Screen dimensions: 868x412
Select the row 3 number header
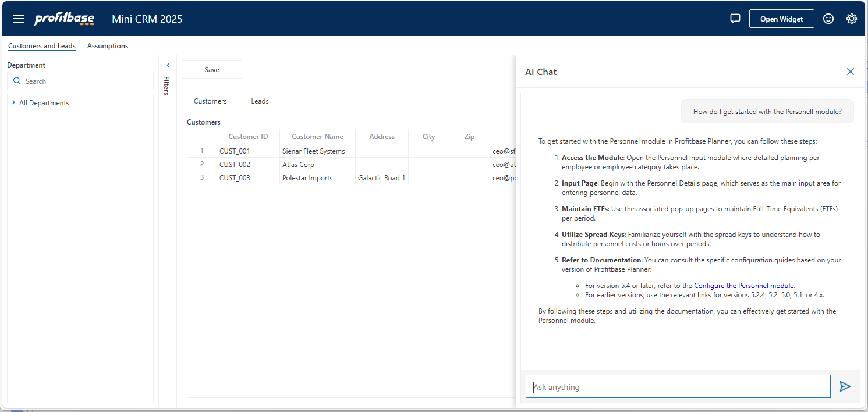click(202, 178)
